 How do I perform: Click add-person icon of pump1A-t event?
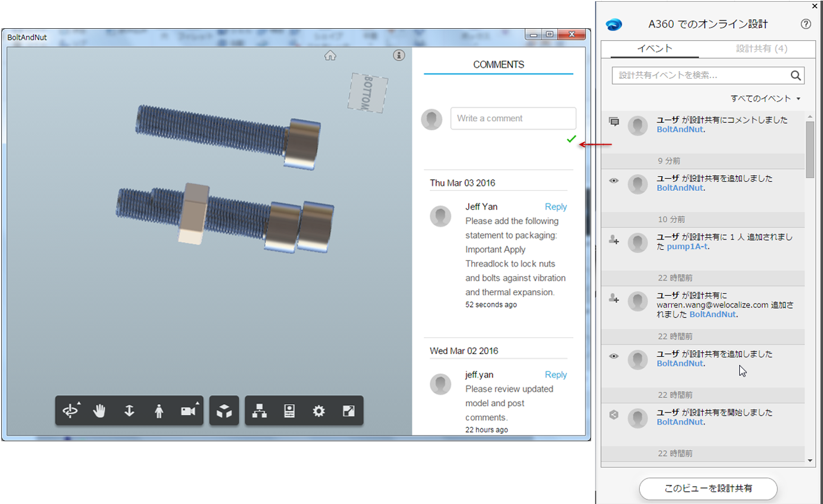pos(614,240)
